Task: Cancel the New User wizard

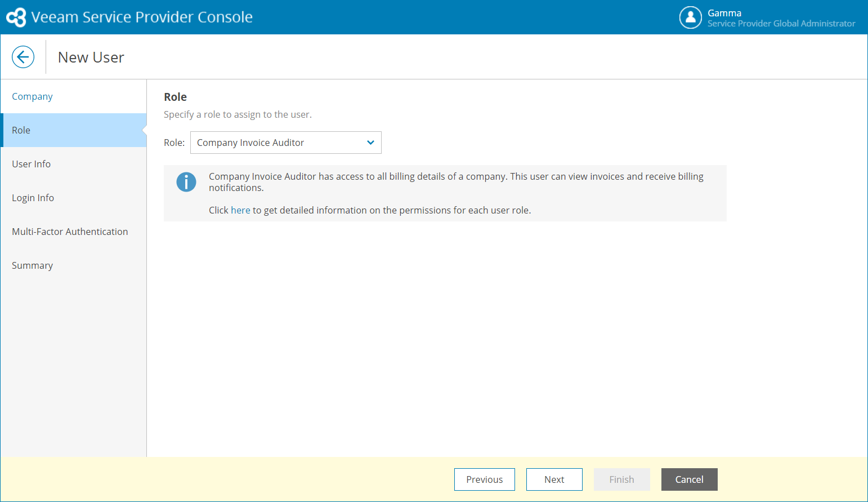Action: [x=689, y=479]
